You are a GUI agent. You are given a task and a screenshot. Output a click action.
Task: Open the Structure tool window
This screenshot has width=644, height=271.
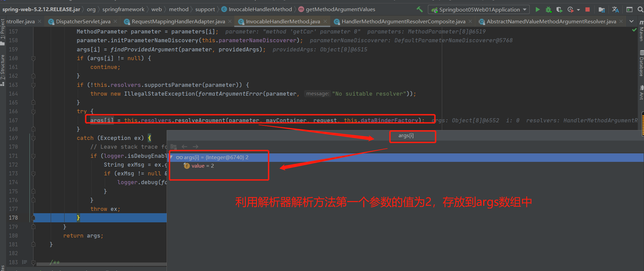click(x=3, y=70)
